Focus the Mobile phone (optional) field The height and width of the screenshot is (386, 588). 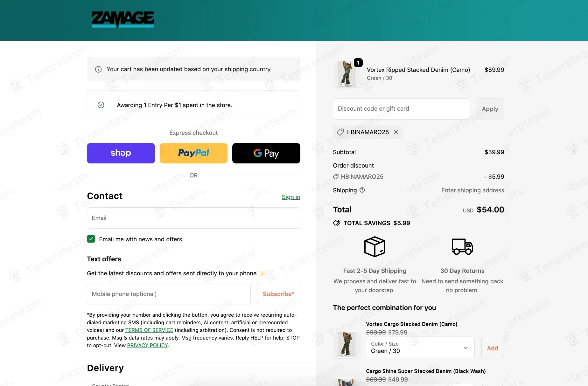[169, 294]
